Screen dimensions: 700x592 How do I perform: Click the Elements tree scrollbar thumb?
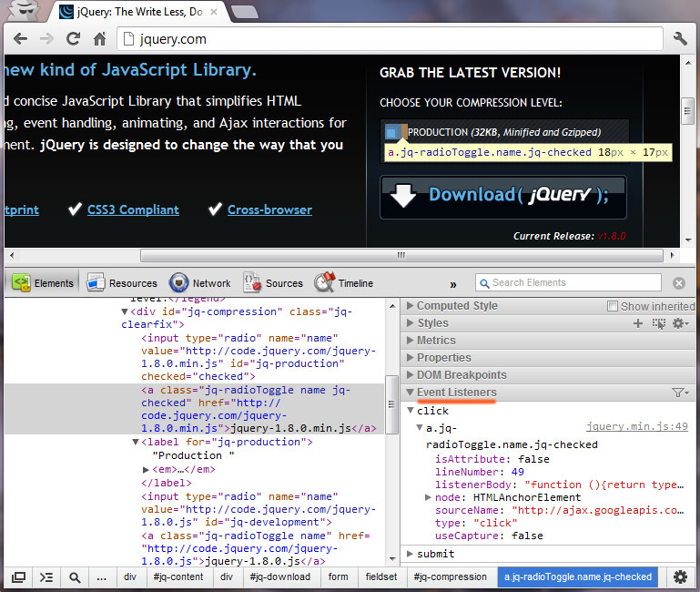391,404
